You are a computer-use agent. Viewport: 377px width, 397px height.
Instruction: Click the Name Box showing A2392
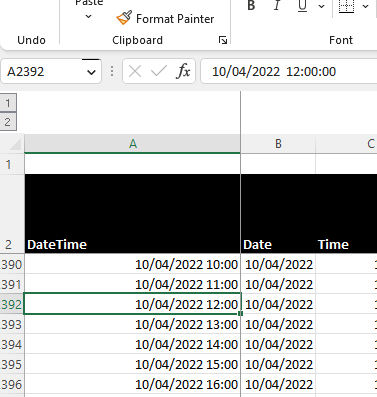tap(43, 72)
